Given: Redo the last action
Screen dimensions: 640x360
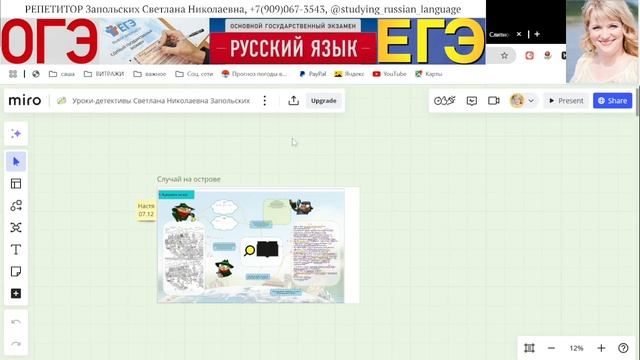Looking at the screenshot, I should [16, 344].
